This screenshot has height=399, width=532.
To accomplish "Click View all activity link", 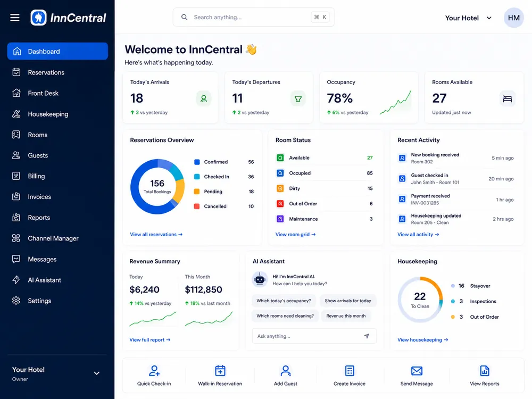I will (x=418, y=235).
